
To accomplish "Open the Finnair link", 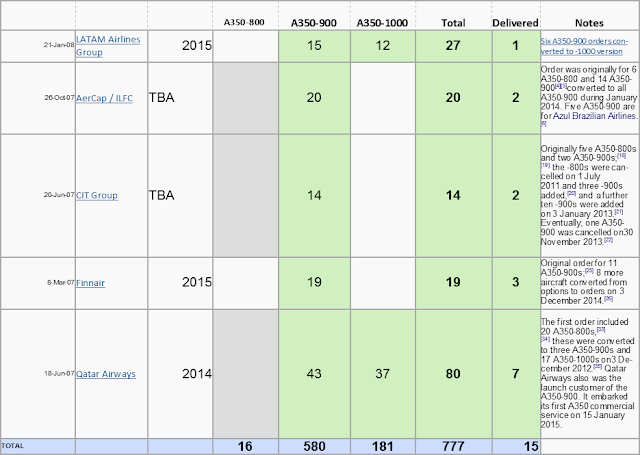I will point(91,283).
